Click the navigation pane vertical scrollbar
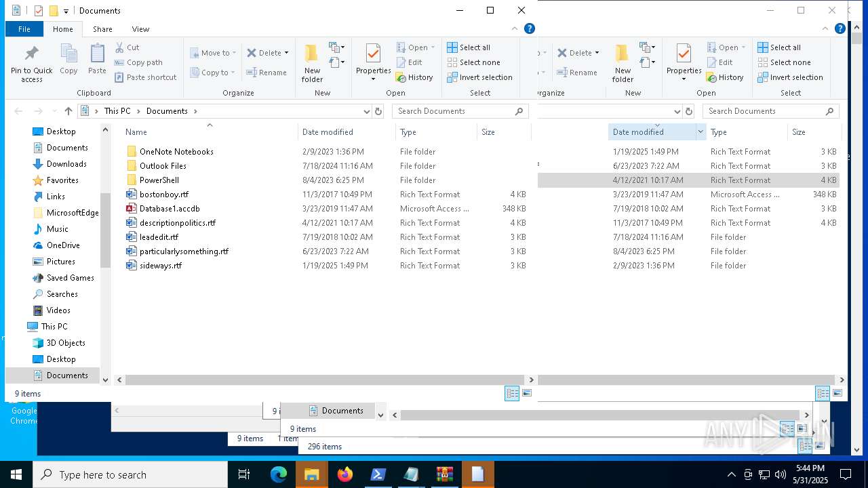This screenshot has height=488, width=868. [105, 230]
